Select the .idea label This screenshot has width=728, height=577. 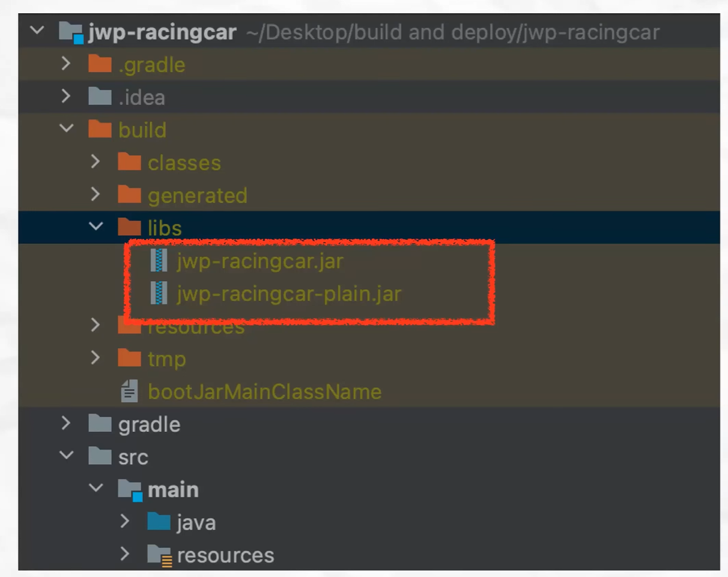coord(141,97)
